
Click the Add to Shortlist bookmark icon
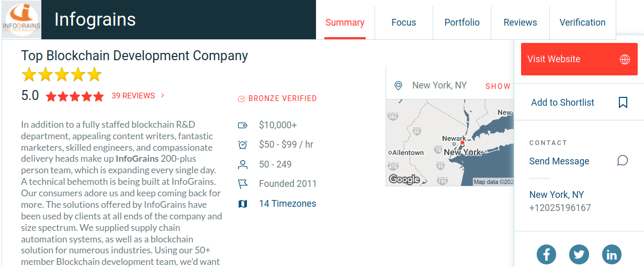pyautogui.click(x=623, y=103)
